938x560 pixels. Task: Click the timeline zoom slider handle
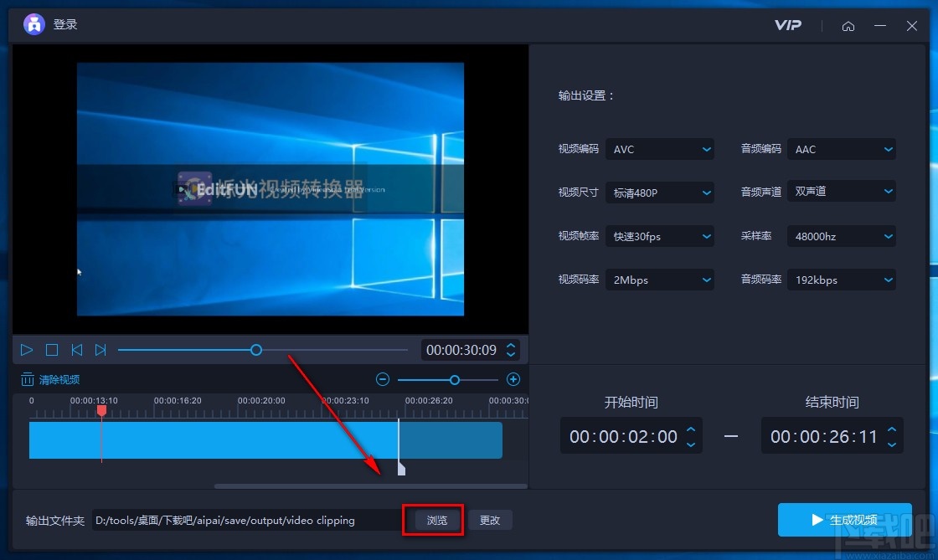pos(455,379)
